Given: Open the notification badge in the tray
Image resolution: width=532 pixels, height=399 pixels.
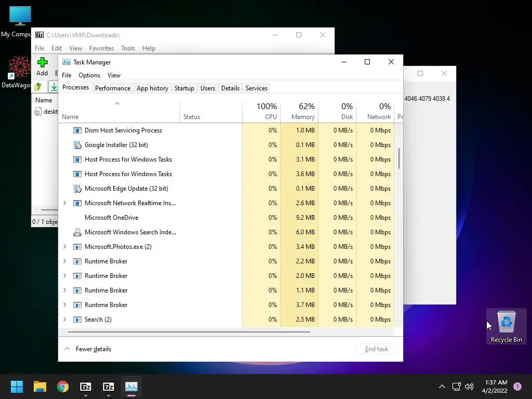Looking at the screenshot, I should (517, 387).
